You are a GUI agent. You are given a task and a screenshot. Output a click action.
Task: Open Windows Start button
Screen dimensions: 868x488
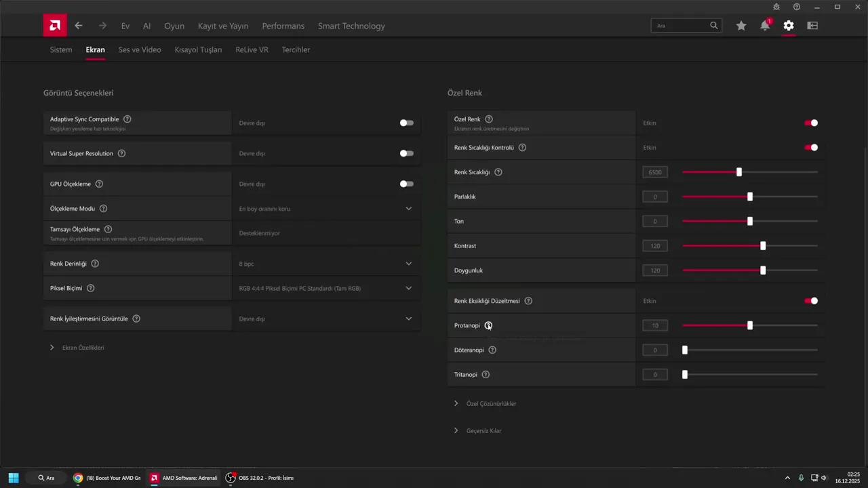pyautogui.click(x=14, y=478)
